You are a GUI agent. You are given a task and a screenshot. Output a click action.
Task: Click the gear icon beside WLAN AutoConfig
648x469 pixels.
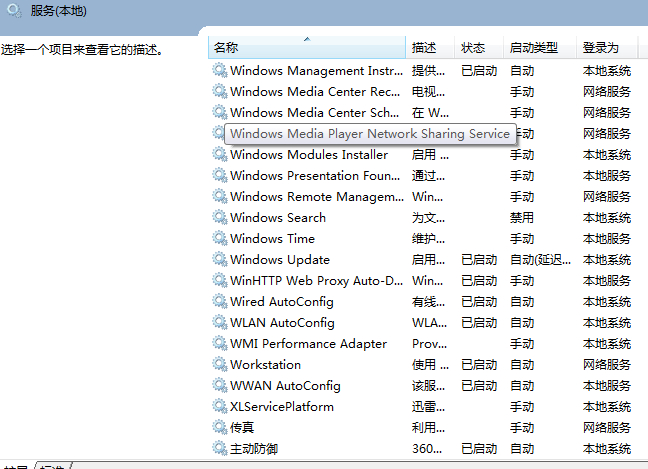pyautogui.click(x=220, y=323)
